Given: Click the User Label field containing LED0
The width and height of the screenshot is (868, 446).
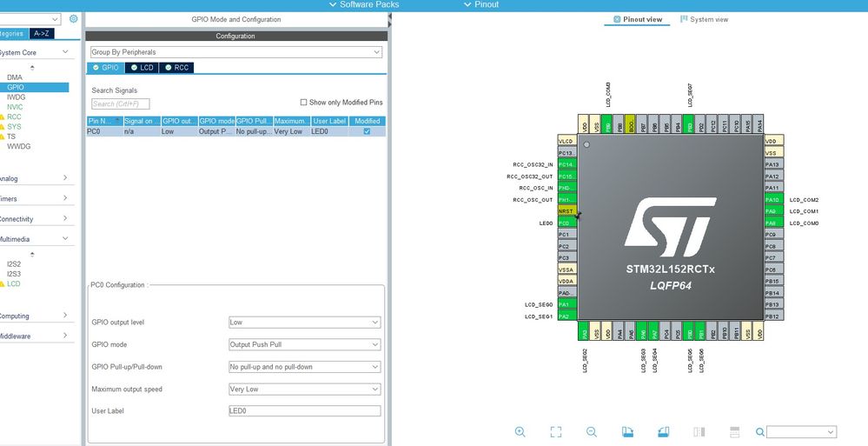Looking at the screenshot, I should [304, 411].
